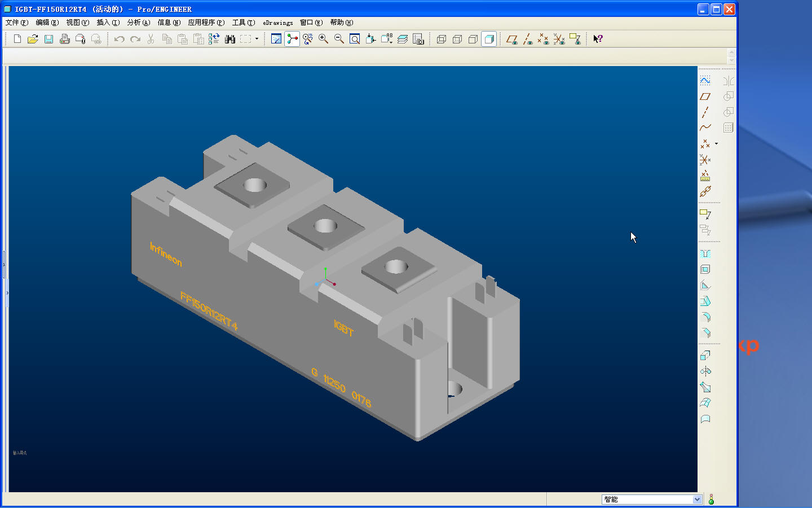Screen dimensions: 812x508
Task: Switch the display to hidden line mode
Action: 457,39
